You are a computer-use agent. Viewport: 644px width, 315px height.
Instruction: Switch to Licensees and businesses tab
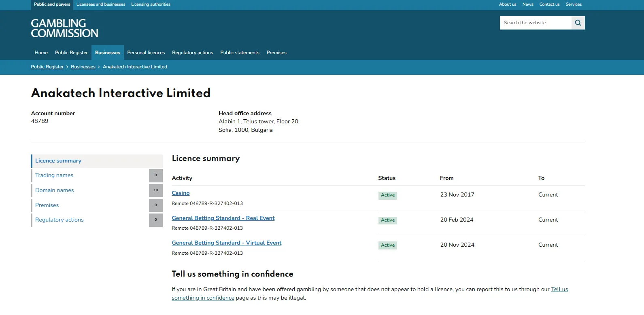coord(101,4)
